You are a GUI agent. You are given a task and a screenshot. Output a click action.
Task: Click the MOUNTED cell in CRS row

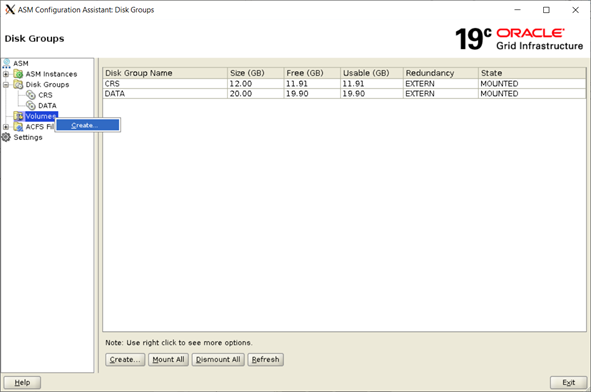pos(532,83)
